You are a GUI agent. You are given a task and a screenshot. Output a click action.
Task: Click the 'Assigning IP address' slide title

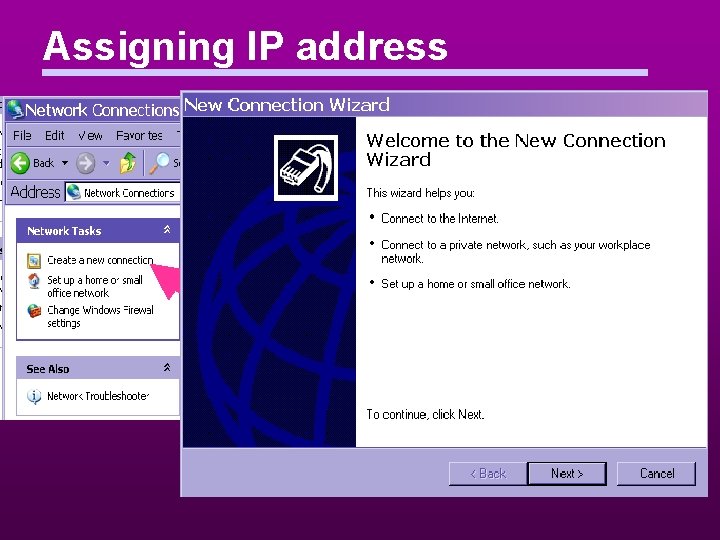pyautogui.click(x=245, y=46)
